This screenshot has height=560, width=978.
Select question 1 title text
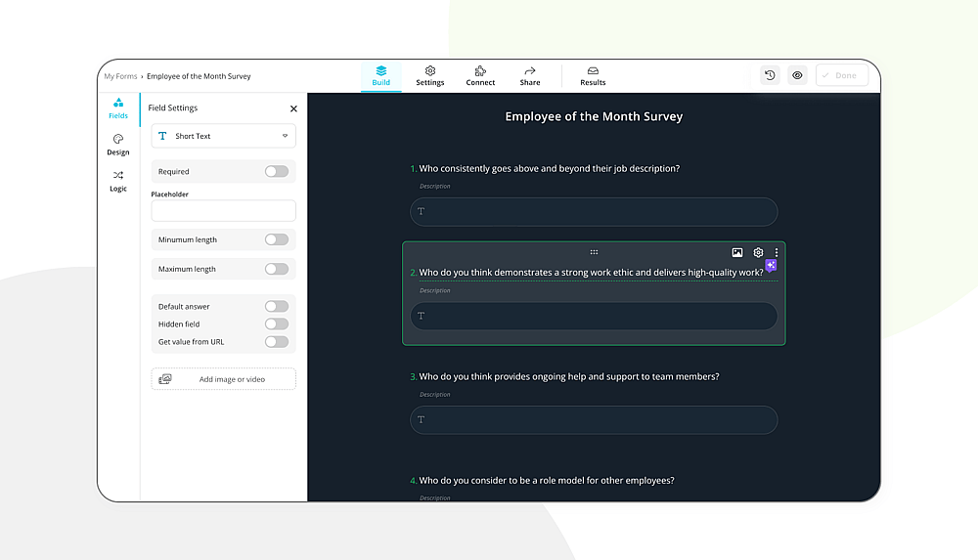tap(549, 168)
